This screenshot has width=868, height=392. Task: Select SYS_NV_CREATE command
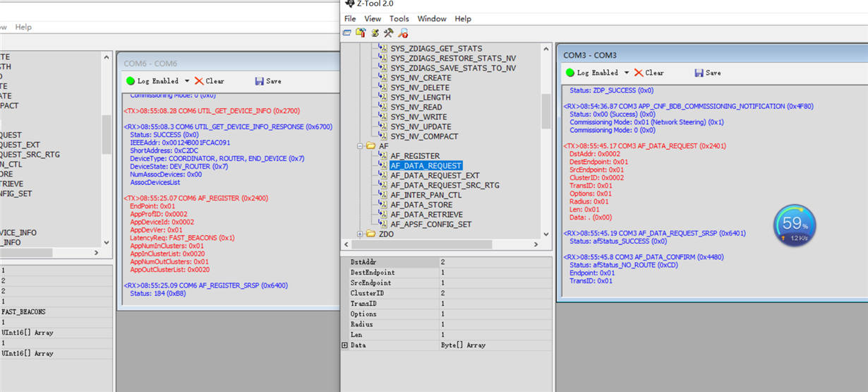[x=421, y=78]
